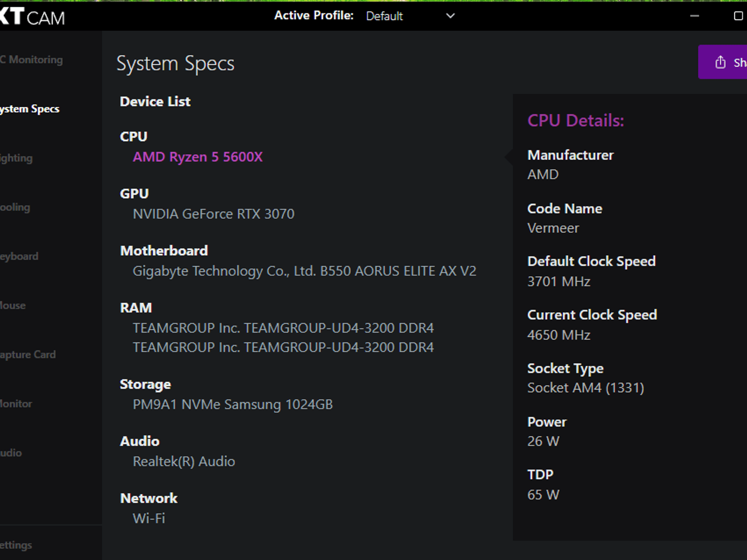Select the Realtek(R) Audio device
Image resolution: width=747 pixels, height=560 pixels.
click(x=184, y=462)
